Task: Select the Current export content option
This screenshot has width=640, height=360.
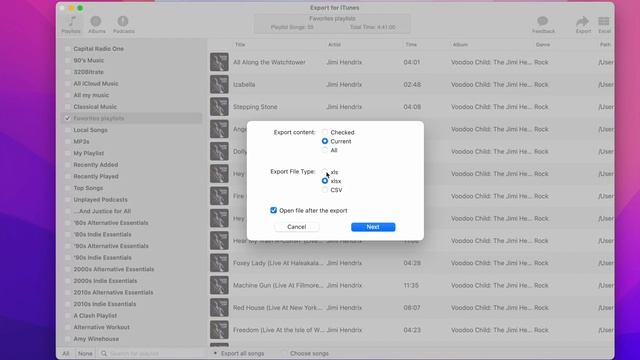Action: click(325, 141)
